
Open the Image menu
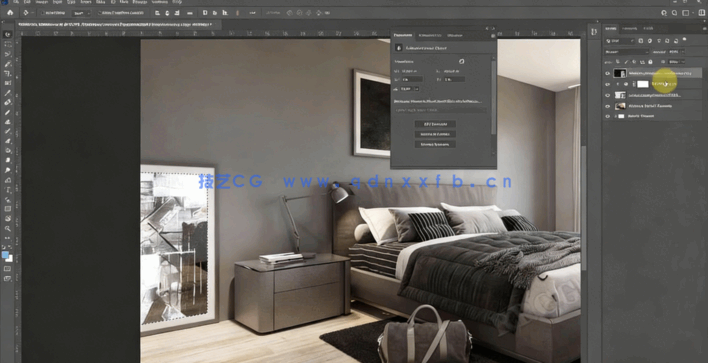[42, 2]
